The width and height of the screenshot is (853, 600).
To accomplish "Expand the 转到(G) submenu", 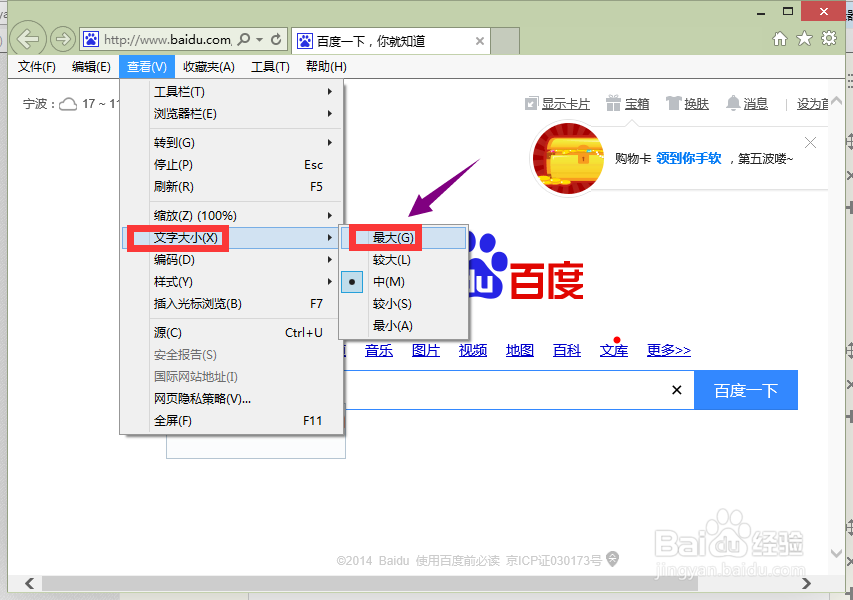I will (232, 143).
